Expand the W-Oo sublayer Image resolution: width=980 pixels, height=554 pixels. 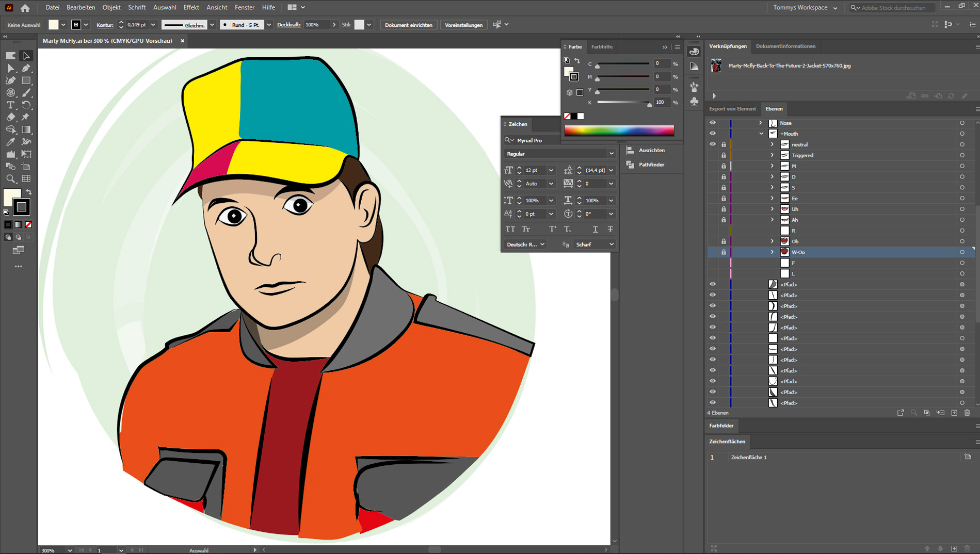772,252
